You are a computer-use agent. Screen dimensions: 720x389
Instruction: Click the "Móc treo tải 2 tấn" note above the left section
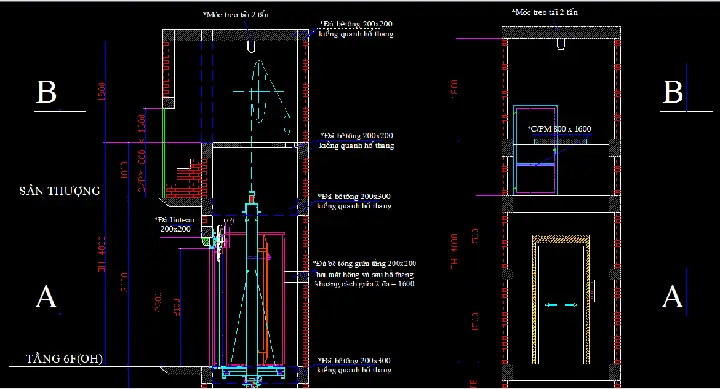pos(236,14)
